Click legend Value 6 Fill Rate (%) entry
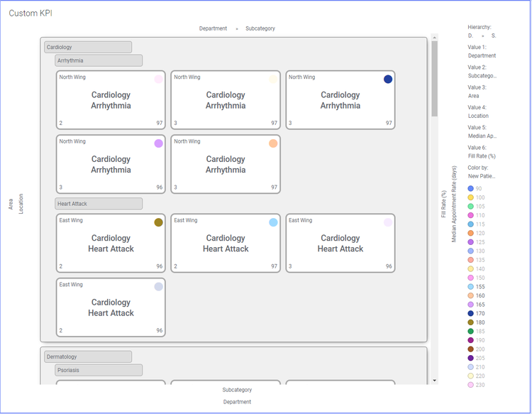 [482, 156]
